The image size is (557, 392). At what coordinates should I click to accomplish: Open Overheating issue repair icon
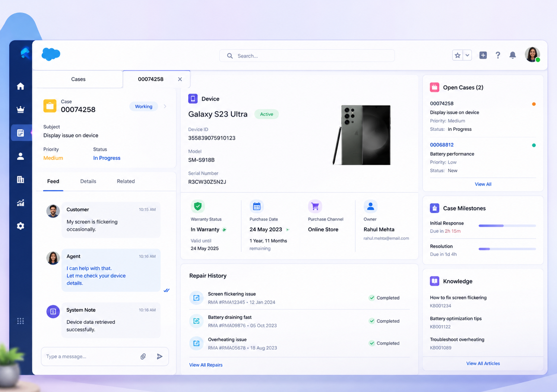point(196,343)
